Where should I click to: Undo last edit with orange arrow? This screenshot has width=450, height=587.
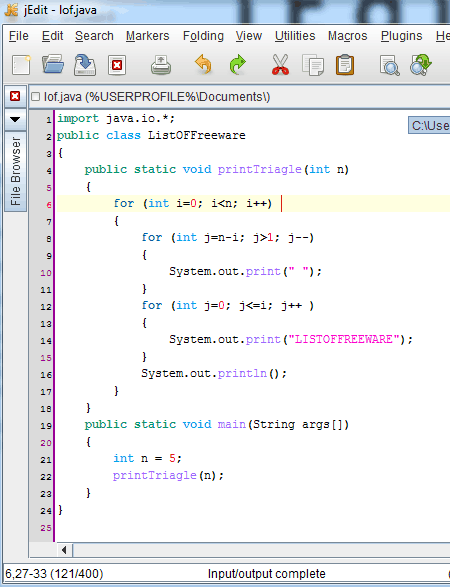[204, 65]
